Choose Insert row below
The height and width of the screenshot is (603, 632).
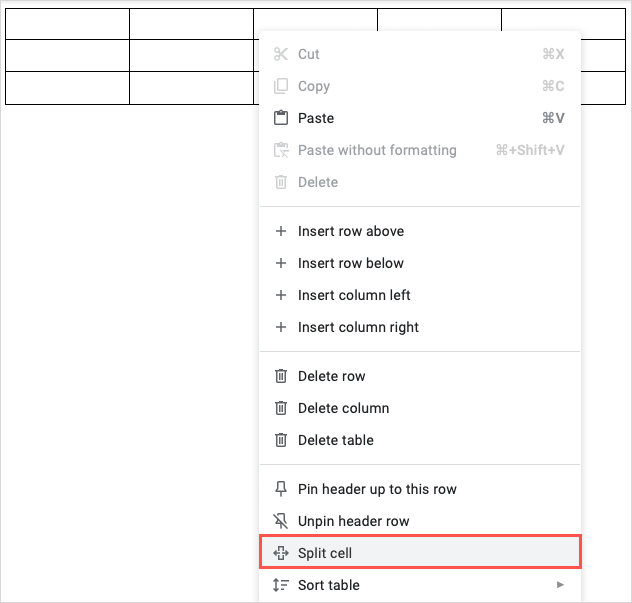351,263
